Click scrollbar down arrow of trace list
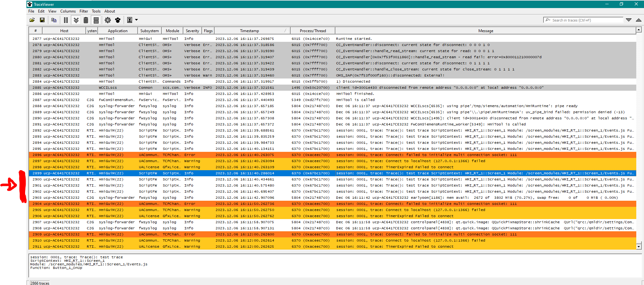 point(639,246)
